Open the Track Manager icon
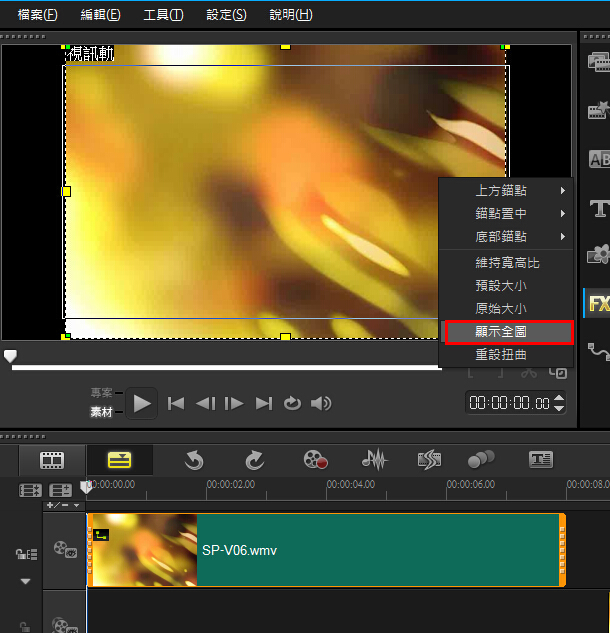610x633 pixels. coord(61,490)
